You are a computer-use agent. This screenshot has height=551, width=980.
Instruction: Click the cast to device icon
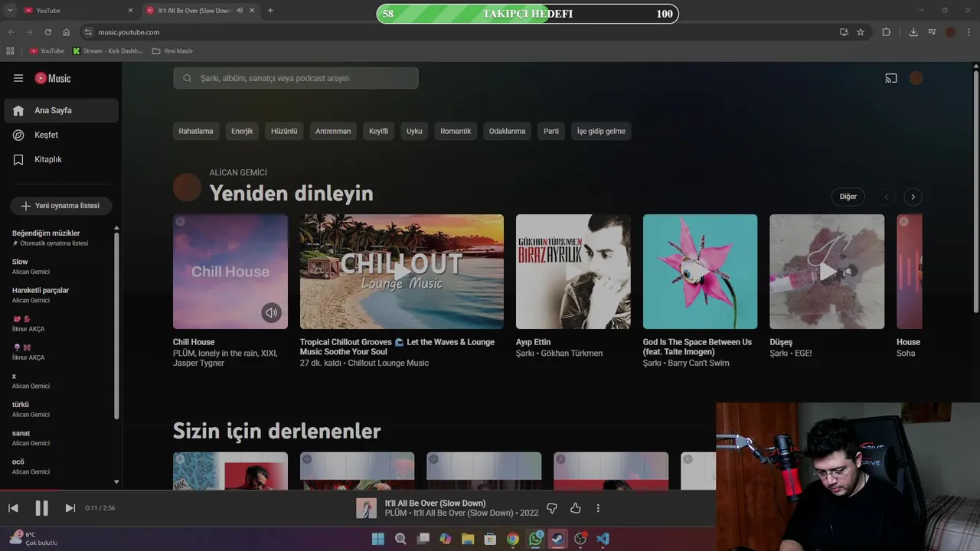point(891,78)
